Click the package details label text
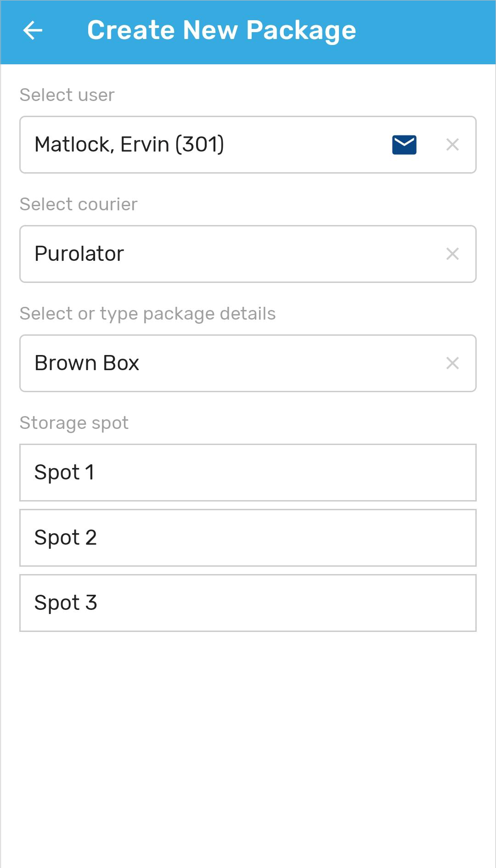The width and height of the screenshot is (496, 868). (147, 314)
